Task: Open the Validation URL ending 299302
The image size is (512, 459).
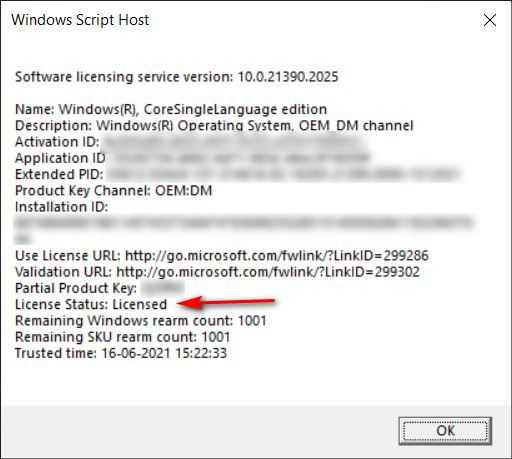Action: 268,272
